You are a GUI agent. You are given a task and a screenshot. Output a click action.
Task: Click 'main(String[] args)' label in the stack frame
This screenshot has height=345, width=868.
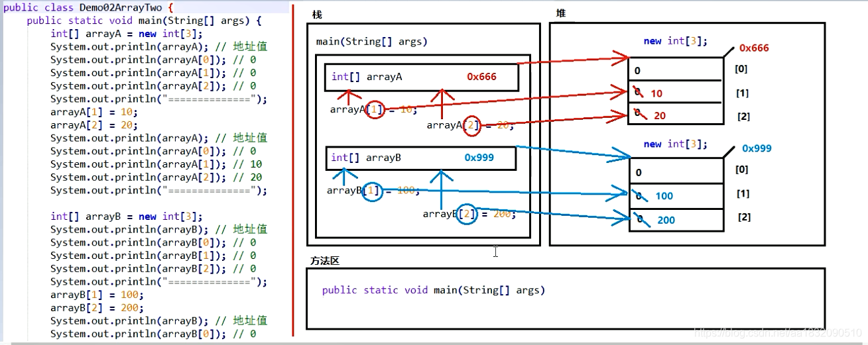(371, 42)
